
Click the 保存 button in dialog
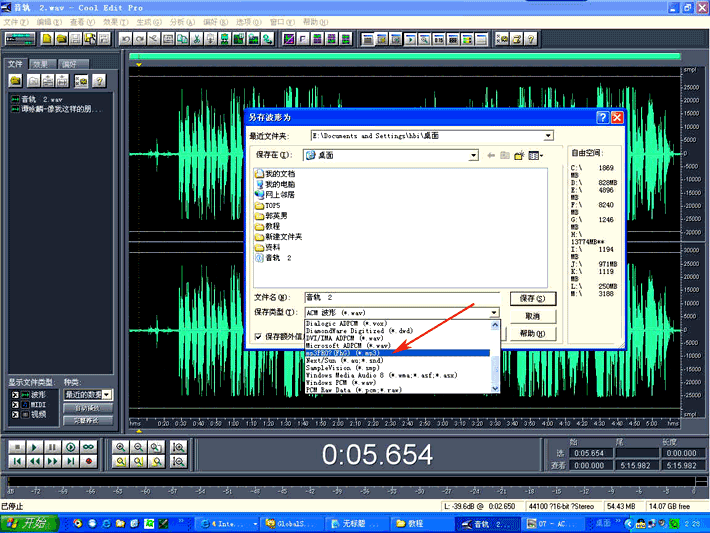click(x=531, y=298)
